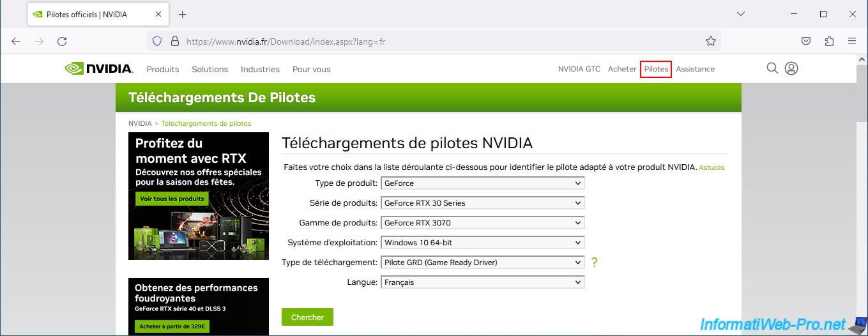Reload the page with refresh icon
Viewport: 868px width, 336px height.
click(x=62, y=41)
